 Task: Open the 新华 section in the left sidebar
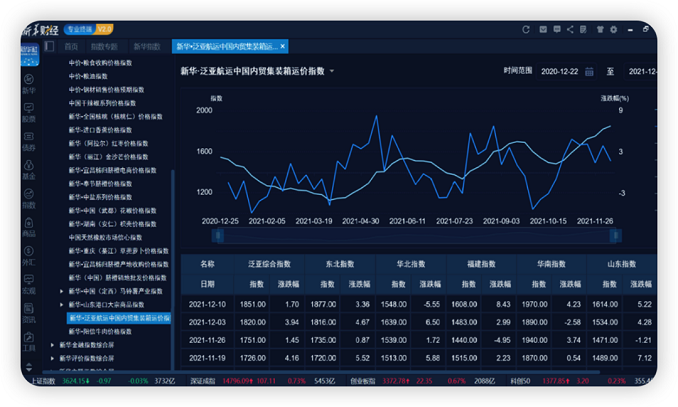point(29,83)
